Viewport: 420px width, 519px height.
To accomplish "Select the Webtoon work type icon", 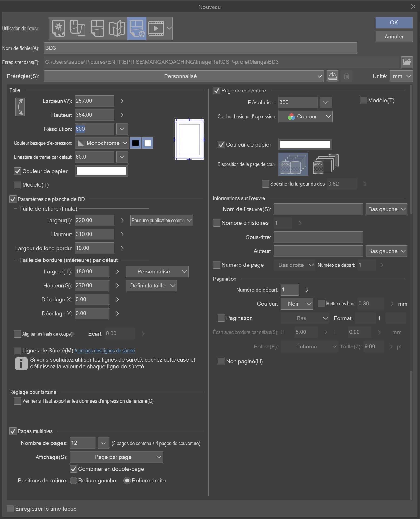I will point(78,28).
